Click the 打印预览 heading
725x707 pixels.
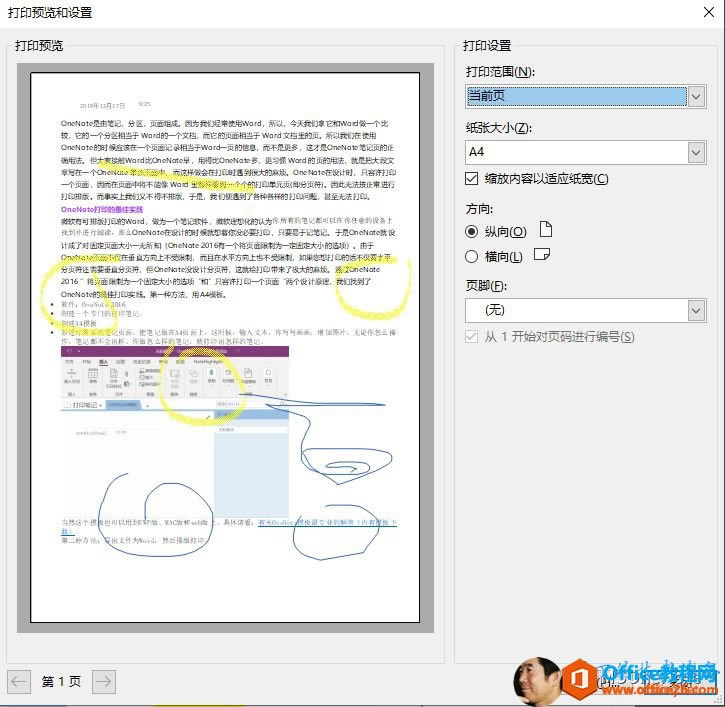39,45
